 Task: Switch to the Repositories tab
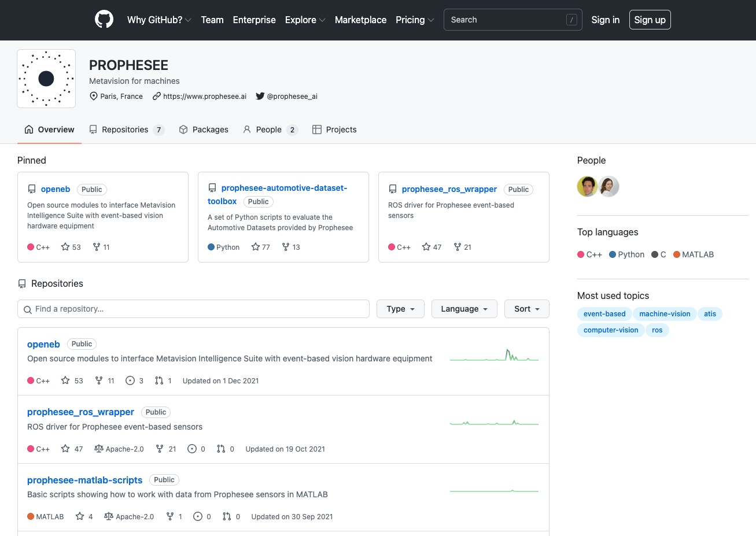[x=126, y=130]
